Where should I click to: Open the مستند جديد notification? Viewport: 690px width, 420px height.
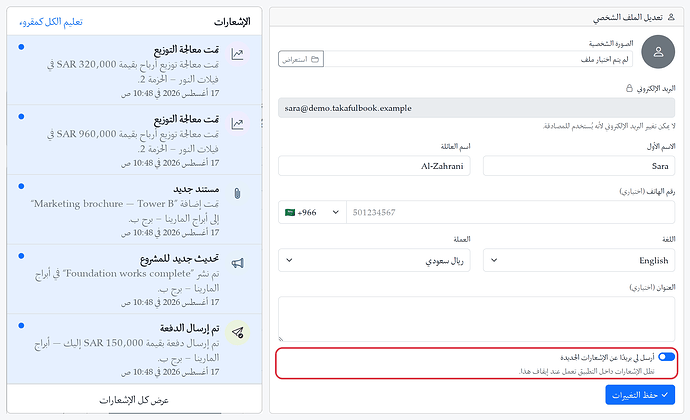(134, 210)
